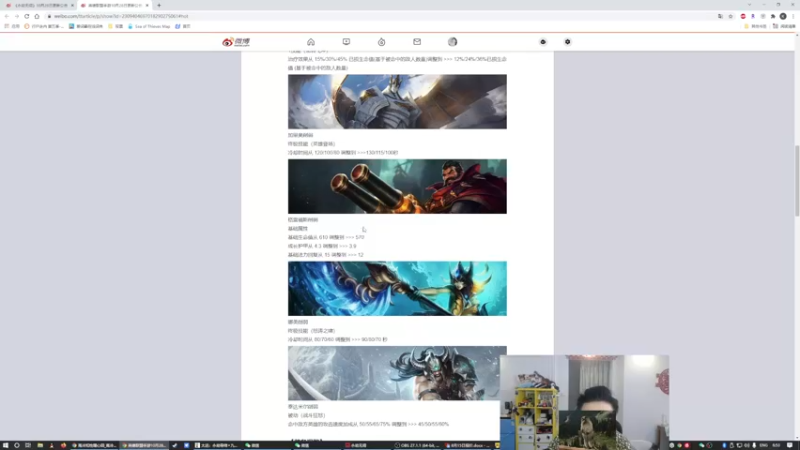The width and height of the screenshot is (800, 450).
Task: Close the second browser tab
Action: coord(147,5)
